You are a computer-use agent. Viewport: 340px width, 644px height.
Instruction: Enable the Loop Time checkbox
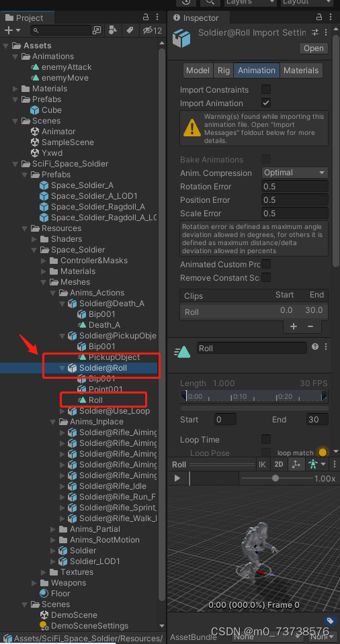[266, 439]
